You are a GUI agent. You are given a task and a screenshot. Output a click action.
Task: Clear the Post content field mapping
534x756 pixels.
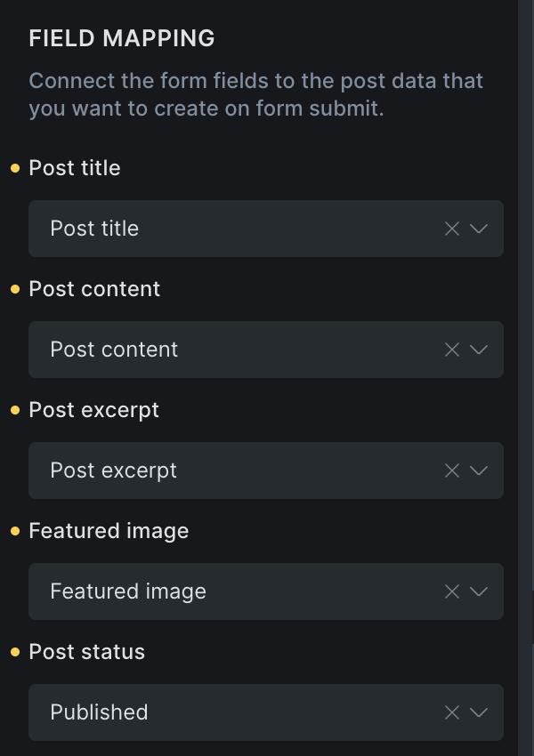coord(452,350)
